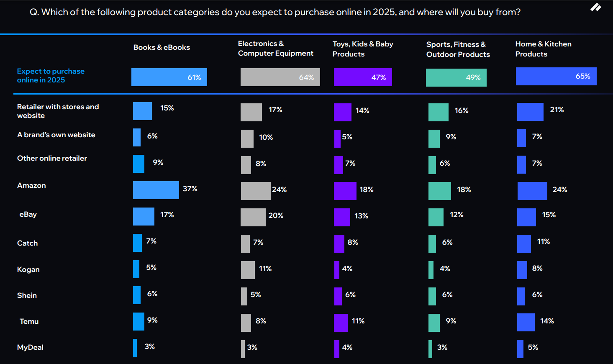Viewport: 613px width, 364px height.
Task: Click the white logo icon in top-right corner
Action: pos(595,8)
